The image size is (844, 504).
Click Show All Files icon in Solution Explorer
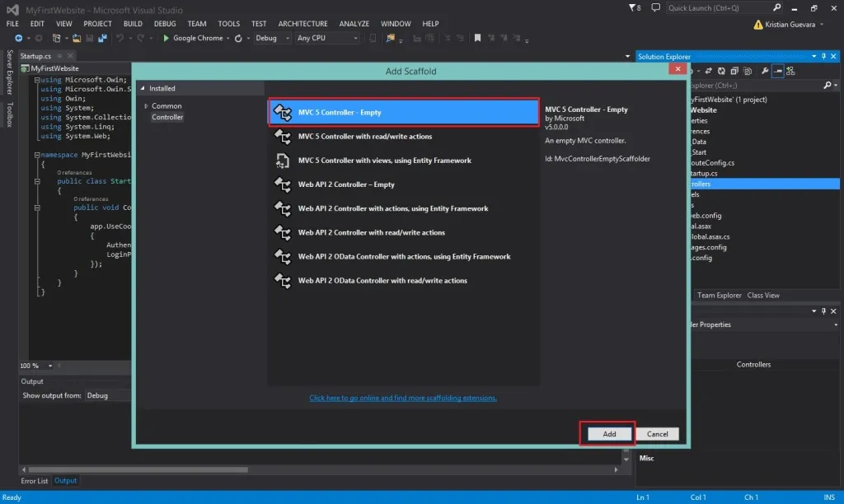point(747,71)
